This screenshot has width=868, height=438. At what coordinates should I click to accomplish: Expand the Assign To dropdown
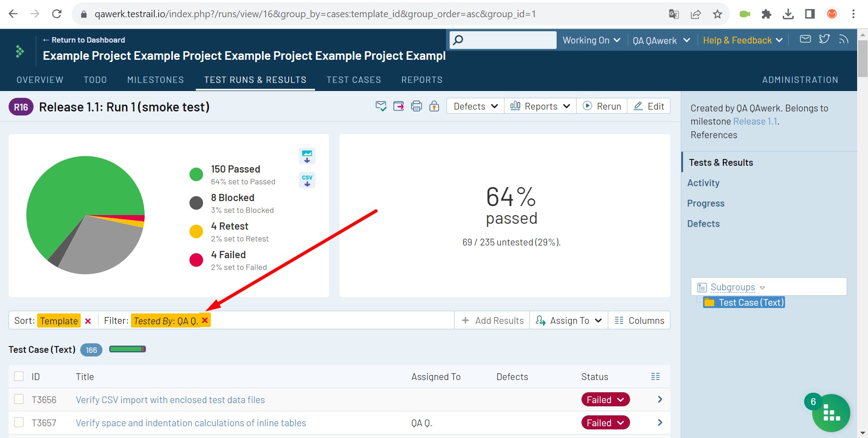tap(569, 321)
